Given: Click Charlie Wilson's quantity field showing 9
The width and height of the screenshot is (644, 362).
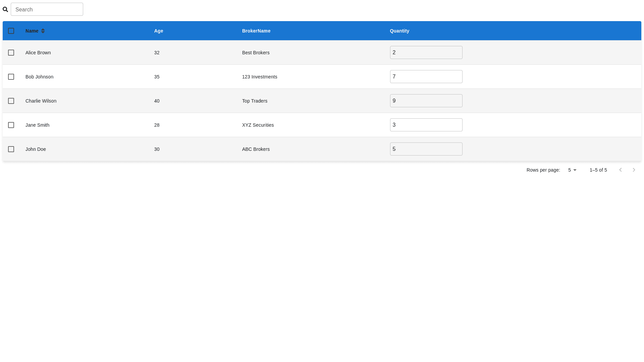Looking at the screenshot, I should point(426,101).
